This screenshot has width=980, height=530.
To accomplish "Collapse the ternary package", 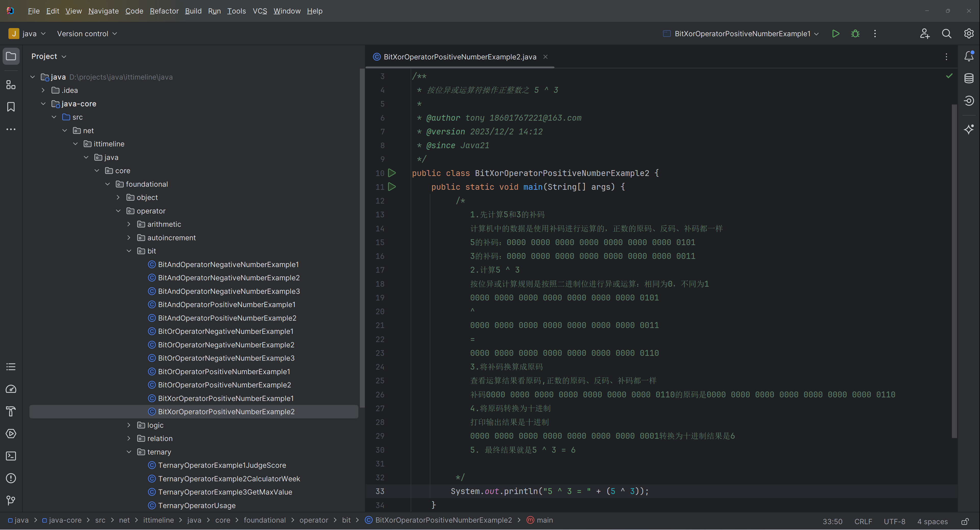I will tap(129, 452).
